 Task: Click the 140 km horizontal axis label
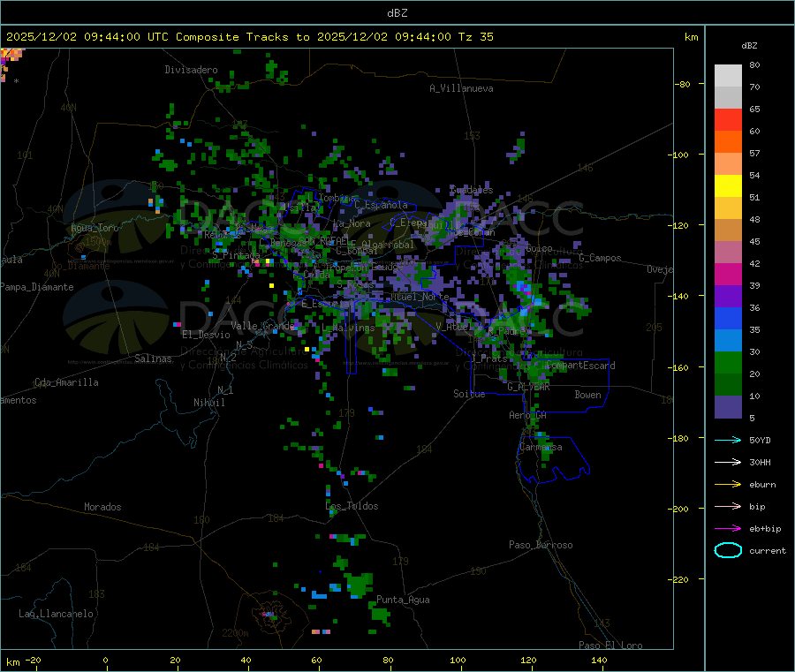click(599, 660)
